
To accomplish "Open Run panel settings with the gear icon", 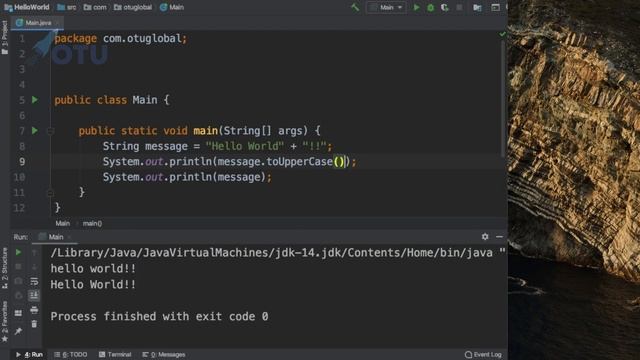I will 485,237.
